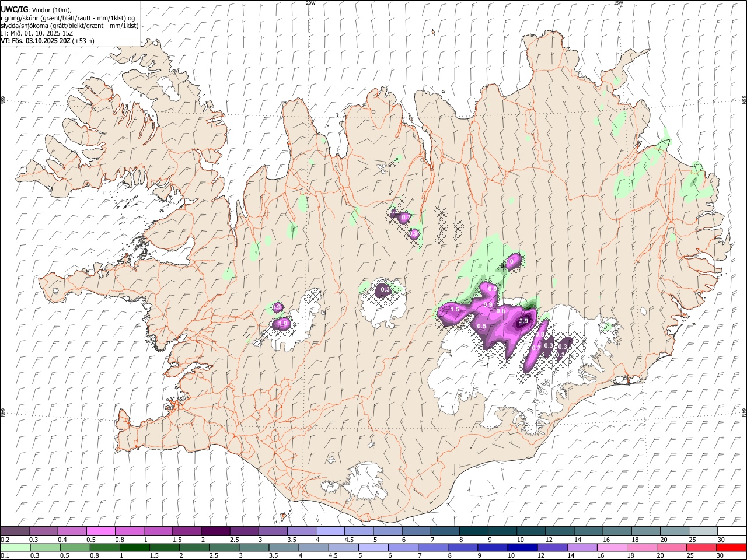Pick the deep blue lower swatch labeled 10
747x560 pixels.
[x=522, y=547]
